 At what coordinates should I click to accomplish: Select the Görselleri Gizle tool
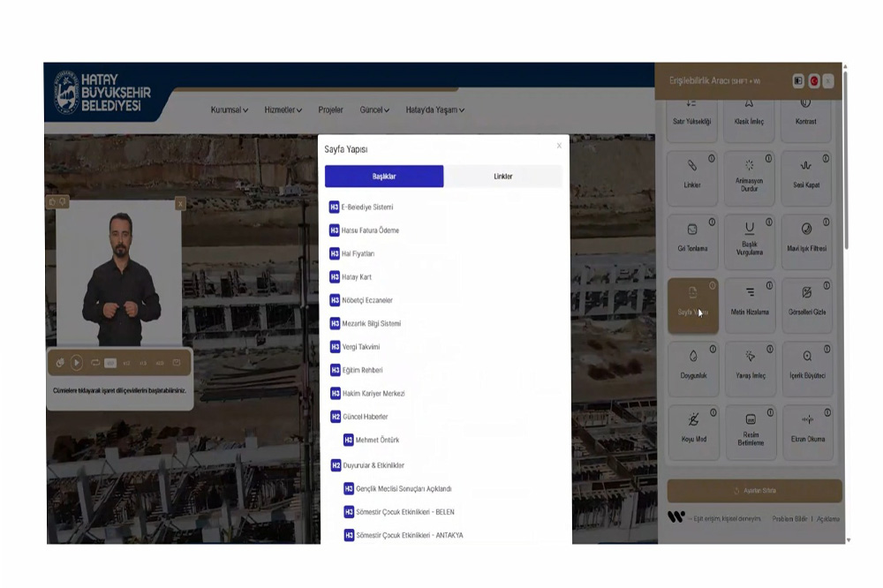(x=806, y=305)
